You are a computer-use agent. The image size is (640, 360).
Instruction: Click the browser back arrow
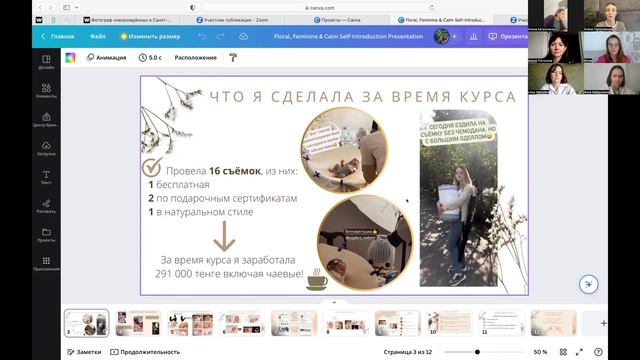[x=40, y=8]
